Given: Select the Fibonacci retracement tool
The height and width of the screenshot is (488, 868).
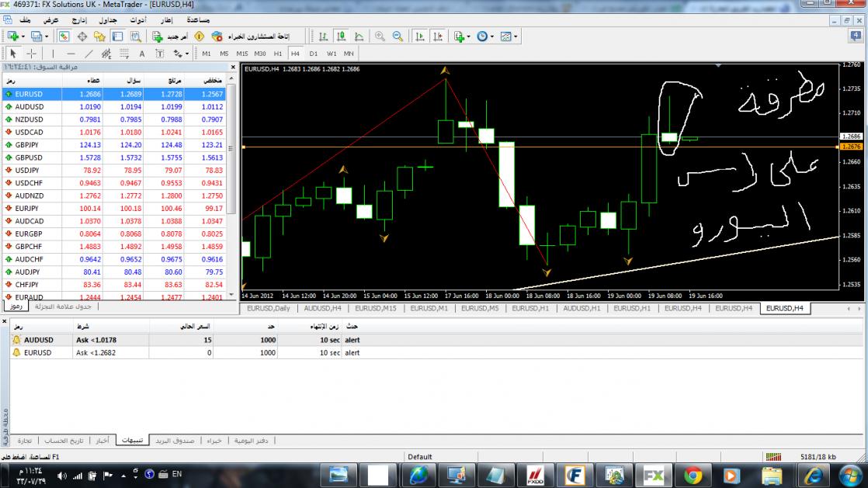Looking at the screenshot, I should (x=124, y=54).
